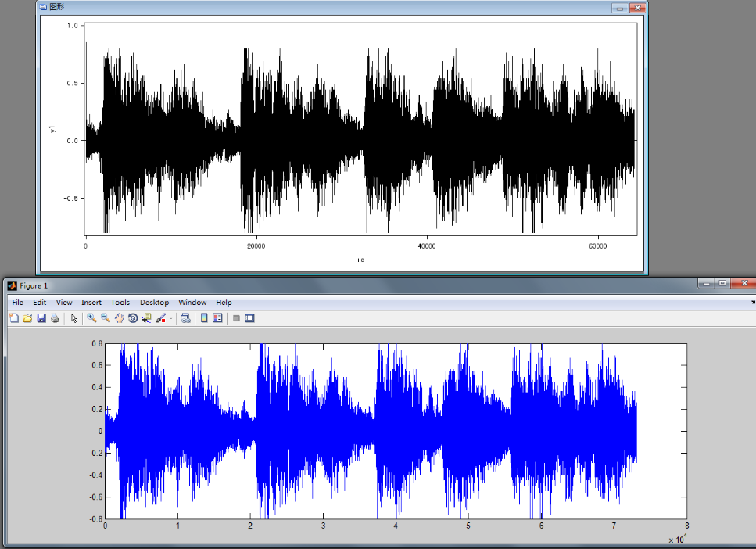Click the Hide Plot Tools icon
Image resolution: width=756 pixels, height=549 pixels.
pos(236,318)
